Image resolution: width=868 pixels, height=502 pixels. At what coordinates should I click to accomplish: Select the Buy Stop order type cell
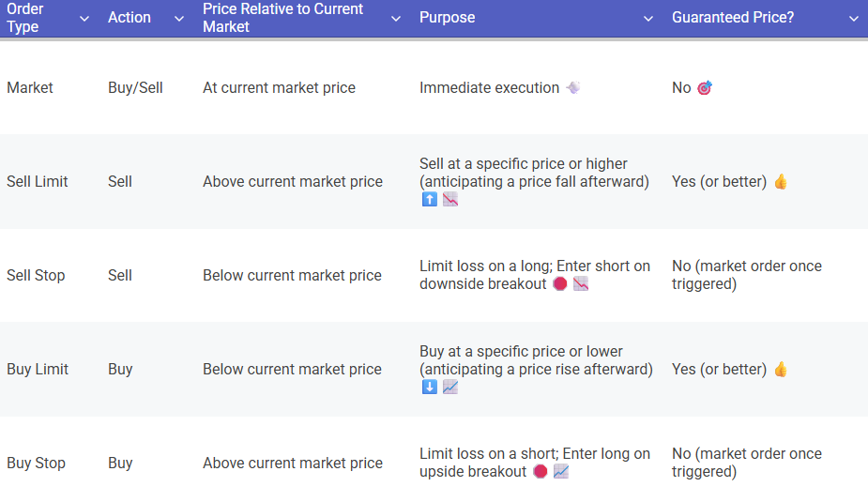tap(36, 464)
